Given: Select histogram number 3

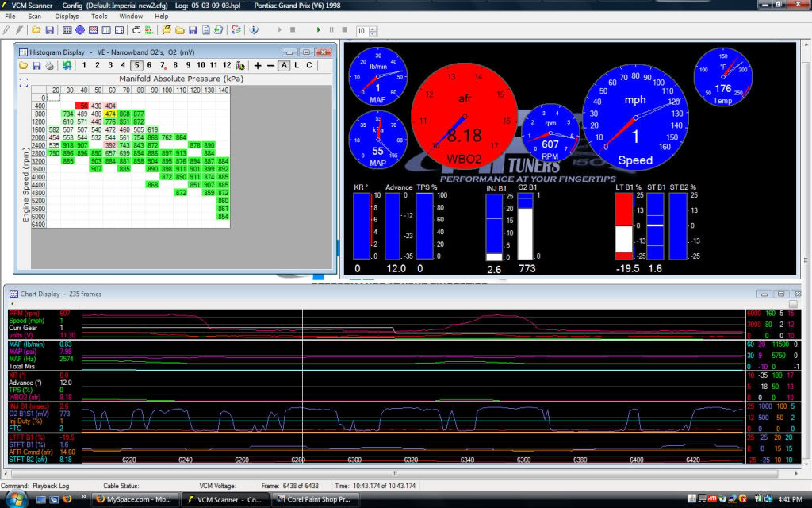Looking at the screenshot, I should pyautogui.click(x=110, y=65).
